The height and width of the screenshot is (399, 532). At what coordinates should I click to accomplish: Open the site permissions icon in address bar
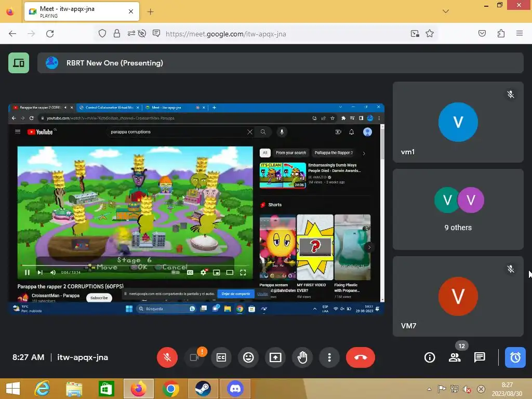click(x=131, y=33)
